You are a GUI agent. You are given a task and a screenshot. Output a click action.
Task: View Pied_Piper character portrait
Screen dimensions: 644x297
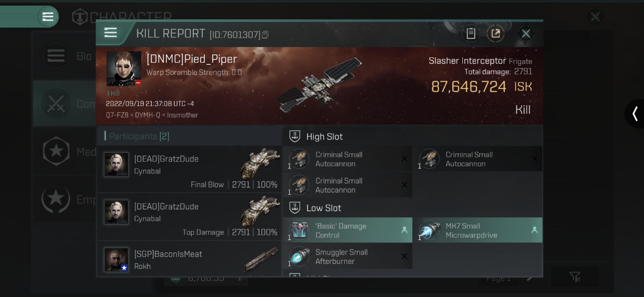point(124,69)
